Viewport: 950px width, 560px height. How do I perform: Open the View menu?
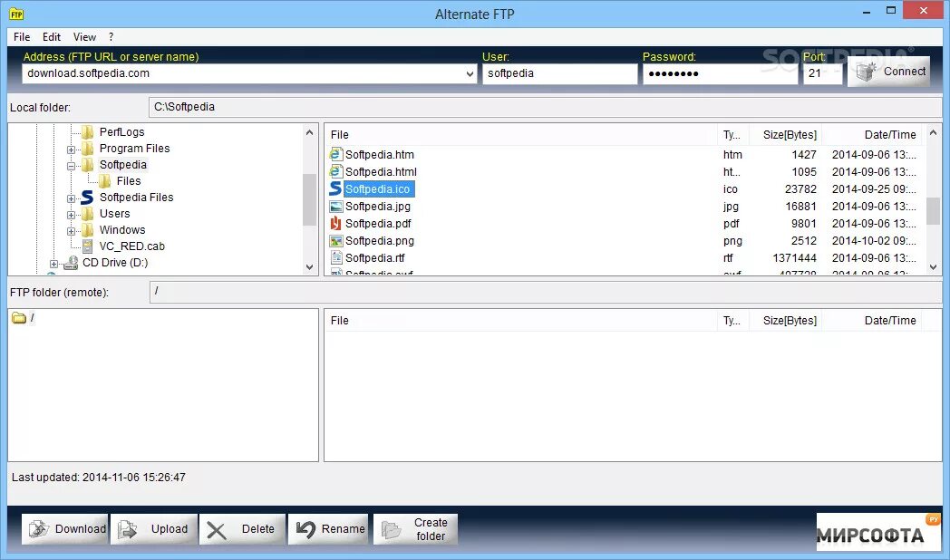click(x=85, y=37)
